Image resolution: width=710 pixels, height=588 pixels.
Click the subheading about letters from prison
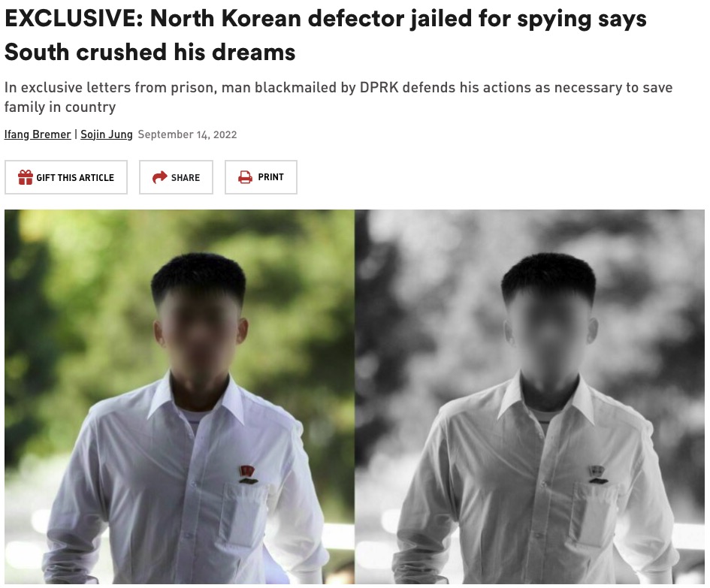click(x=338, y=97)
